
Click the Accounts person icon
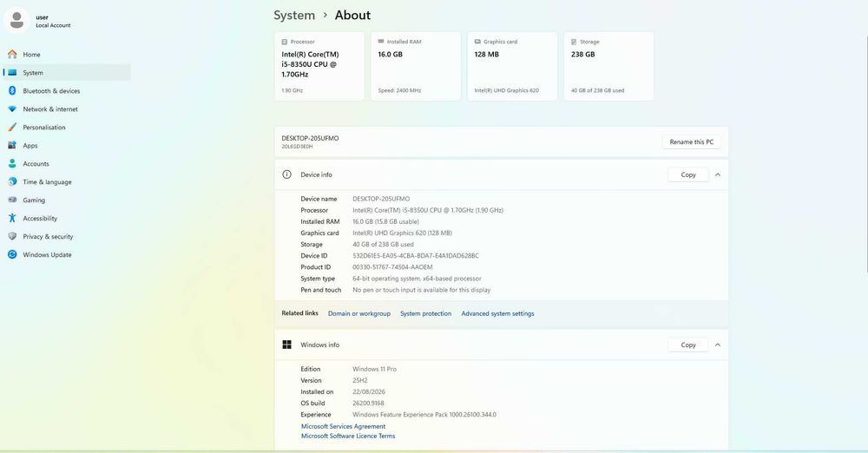12,164
